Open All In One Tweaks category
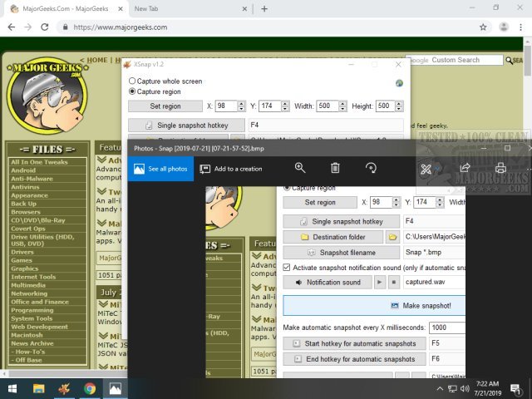 click(x=39, y=162)
